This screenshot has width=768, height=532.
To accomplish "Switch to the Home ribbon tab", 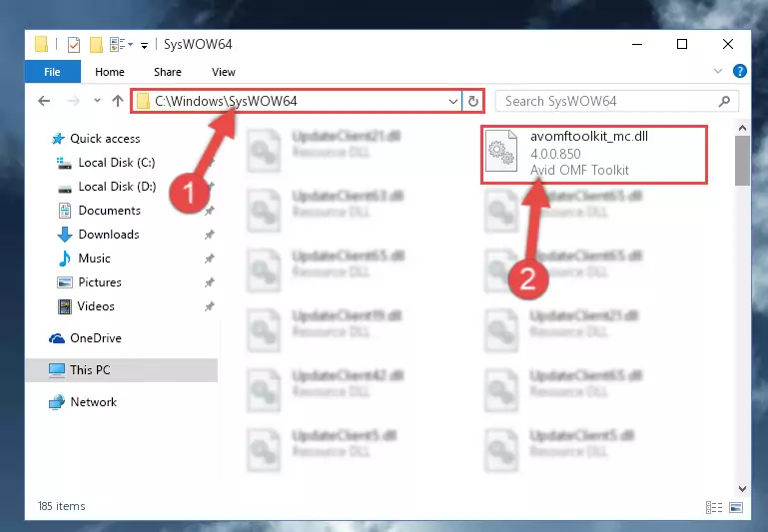I will click(x=110, y=72).
